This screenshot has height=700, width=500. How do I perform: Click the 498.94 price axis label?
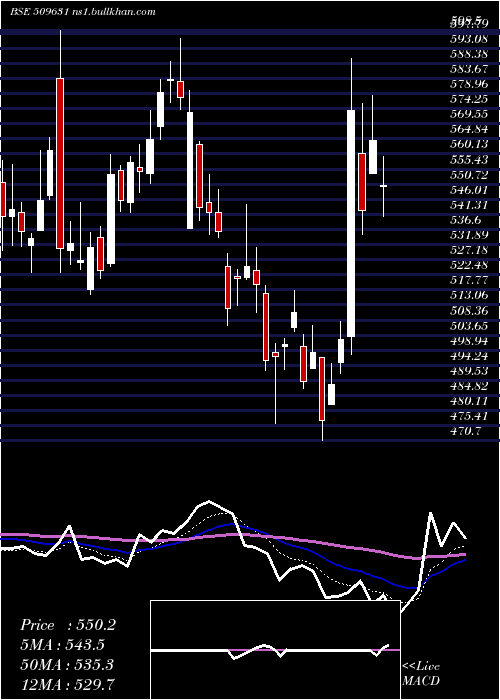click(469, 341)
